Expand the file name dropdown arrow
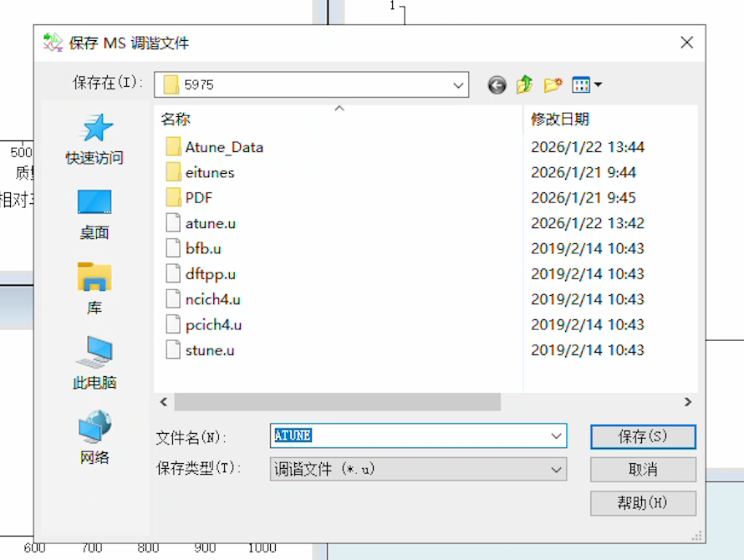Viewport: 744px width, 560px height. pyautogui.click(x=557, y=436)
